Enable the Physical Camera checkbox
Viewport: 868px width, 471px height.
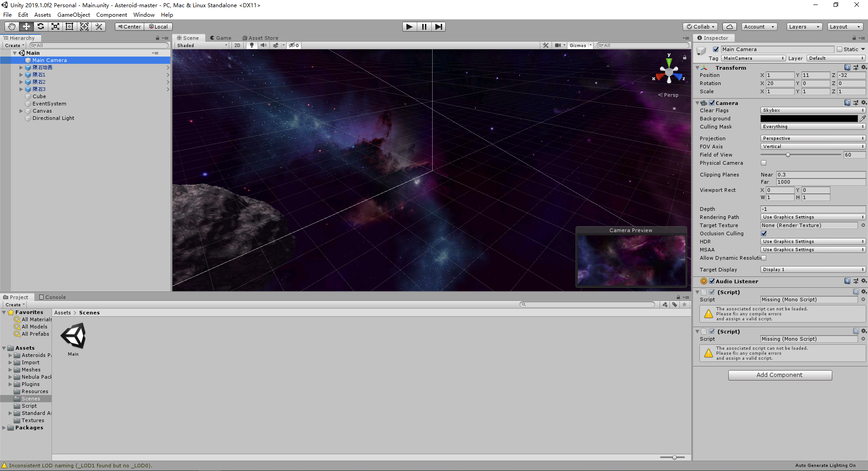[x=764, y=163]
